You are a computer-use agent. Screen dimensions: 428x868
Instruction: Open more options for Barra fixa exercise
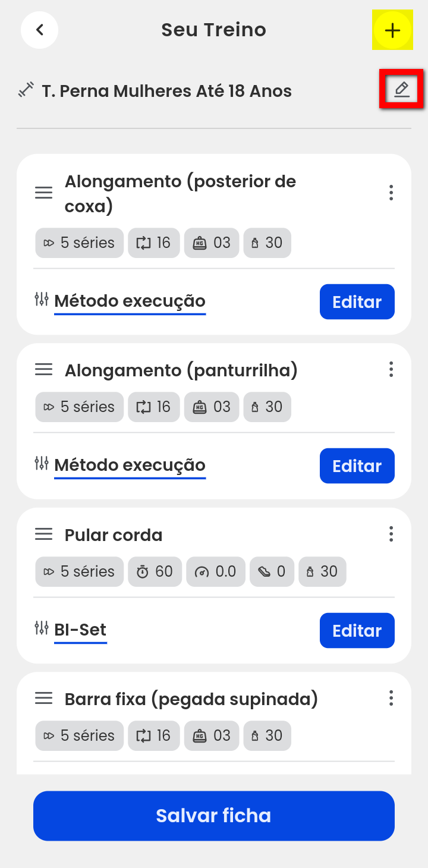(391, 698)
